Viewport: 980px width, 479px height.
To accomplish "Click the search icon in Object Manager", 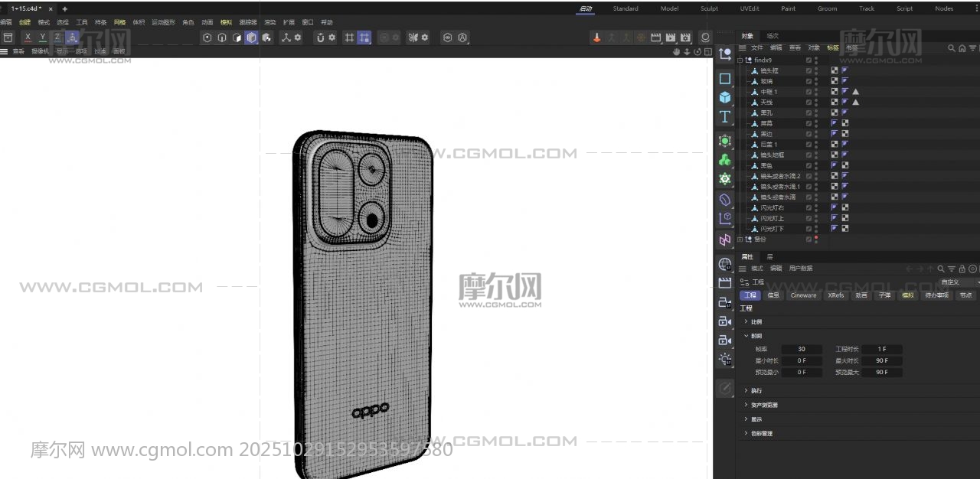I will tap(952, 48).
